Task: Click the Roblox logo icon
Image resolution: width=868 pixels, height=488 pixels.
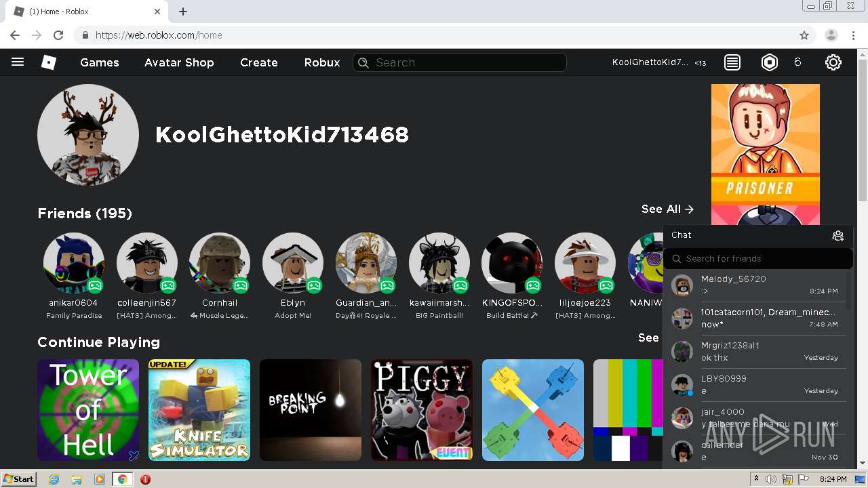Action: [x=49, y=62]
